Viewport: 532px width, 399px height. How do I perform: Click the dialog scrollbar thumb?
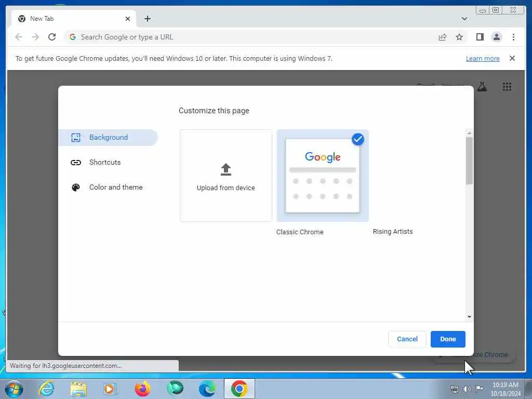469,161
